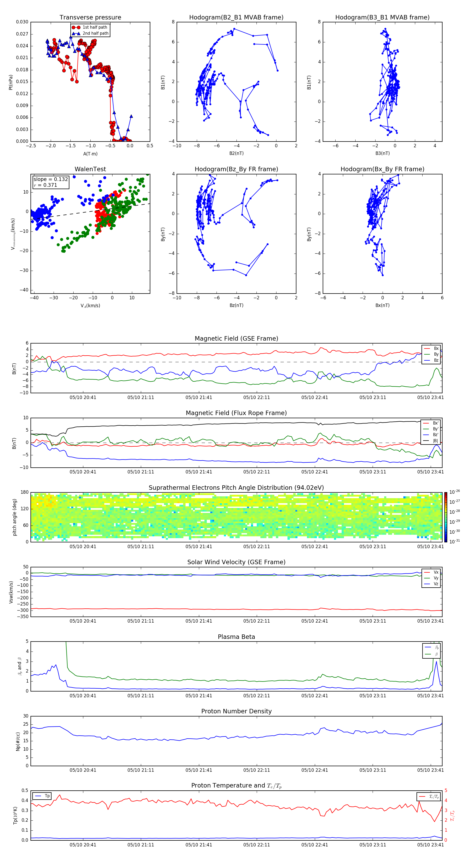Click the red "Te/Tp" right axis label

(x=453, y=815)
